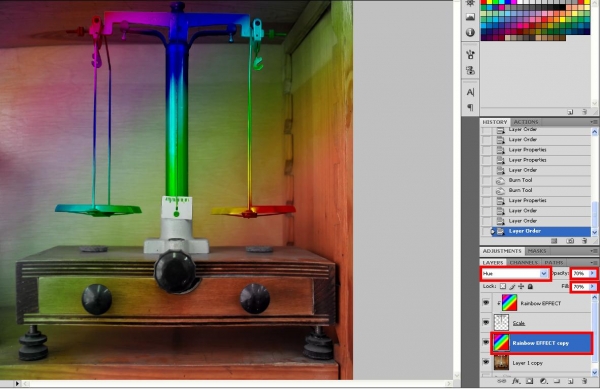Open the Opacity slider arrow

(592, 273)
